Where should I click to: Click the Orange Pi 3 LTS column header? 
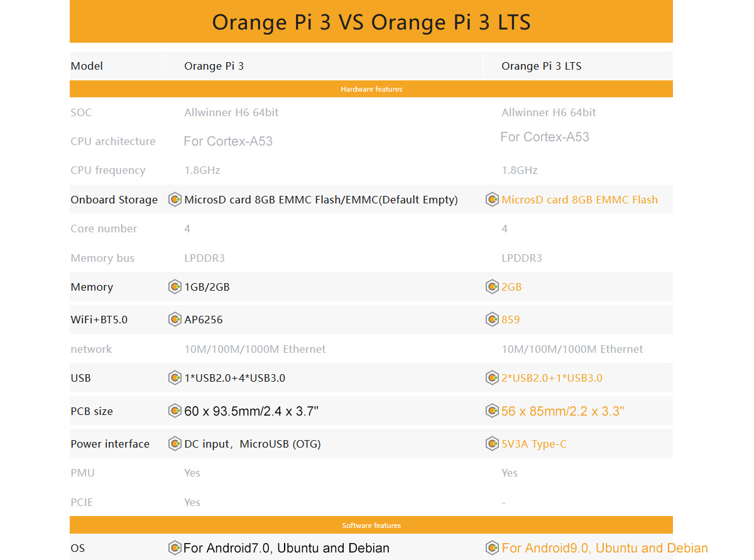point(541,66)
